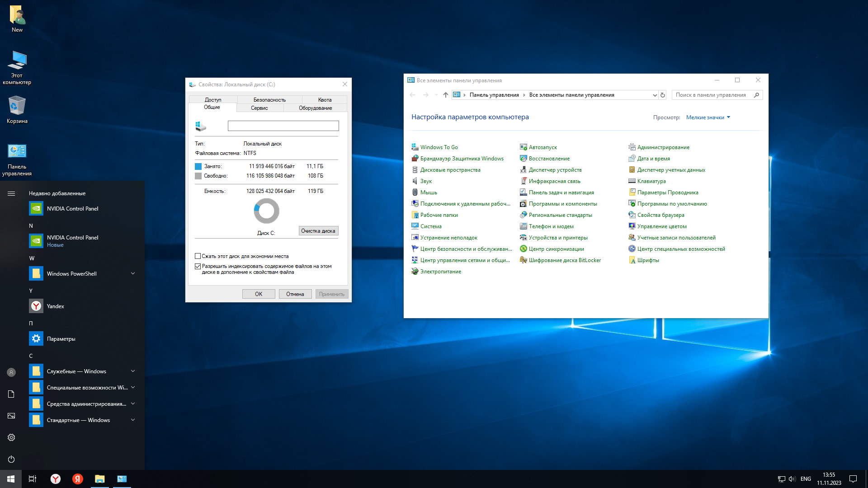Viewport: 868px width, 488px height.
Task: Open the Диспетчер устройств link
Action: [555, 170]
